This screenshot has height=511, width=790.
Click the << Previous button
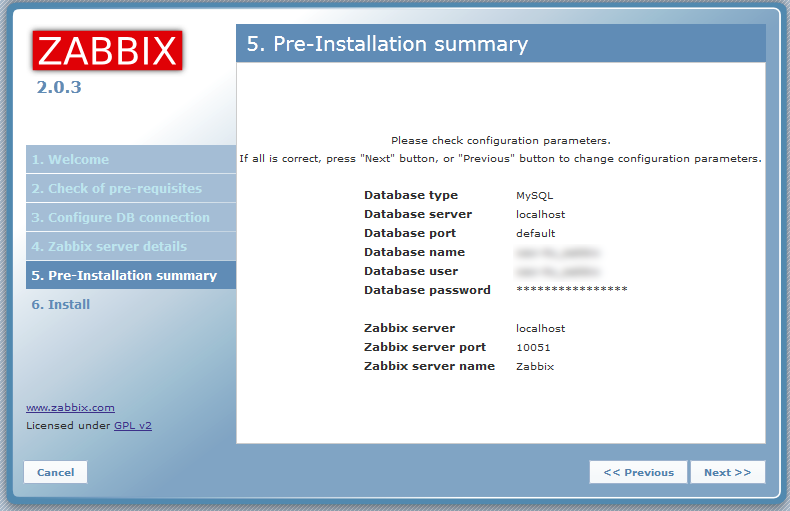[x=638, y=473]
